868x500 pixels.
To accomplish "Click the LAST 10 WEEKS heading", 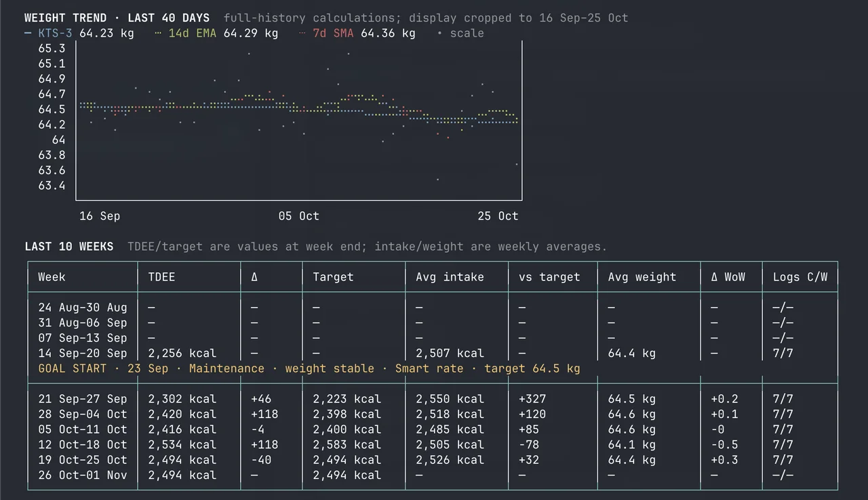I will tap(69, 247).
